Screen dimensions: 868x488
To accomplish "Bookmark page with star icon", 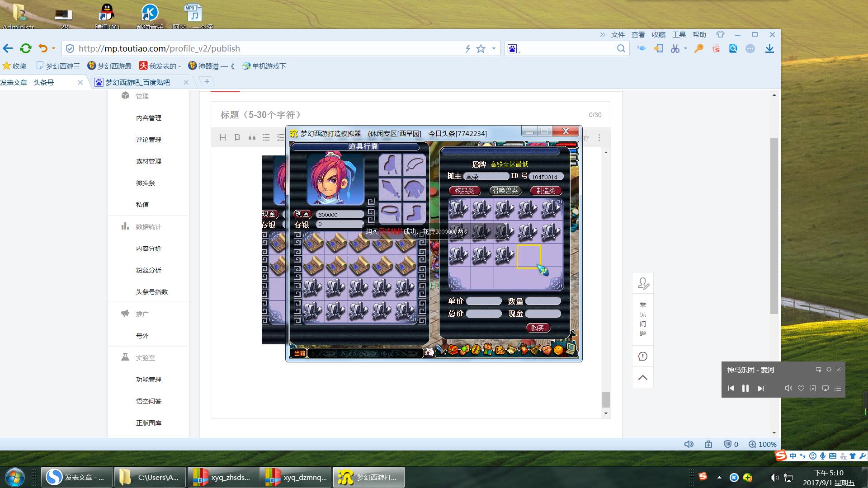I will pos(481,48).
